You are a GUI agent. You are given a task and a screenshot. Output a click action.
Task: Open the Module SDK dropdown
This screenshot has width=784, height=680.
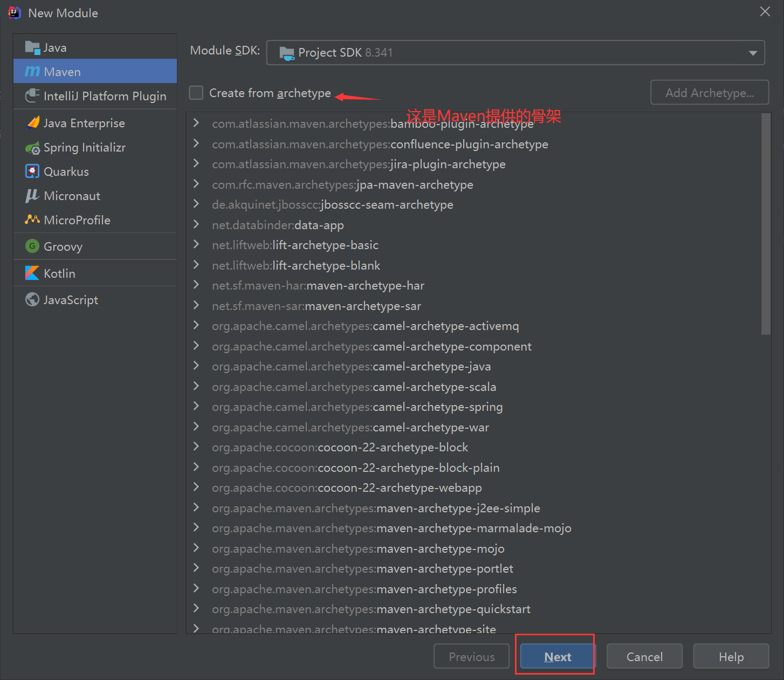click(515, 53)
